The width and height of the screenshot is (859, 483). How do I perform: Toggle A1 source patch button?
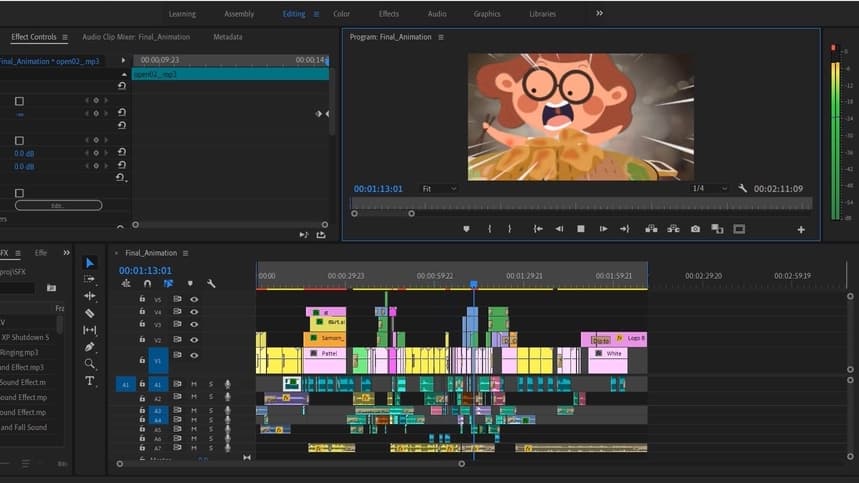(x=125, y=384)
